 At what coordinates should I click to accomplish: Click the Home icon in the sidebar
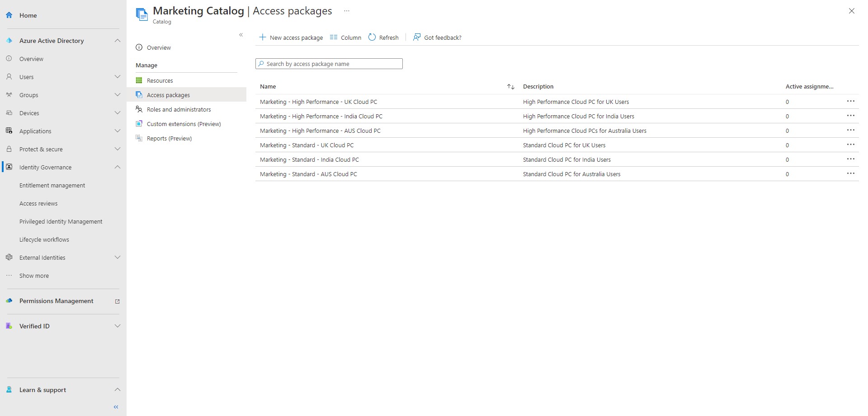pos(9,15)
